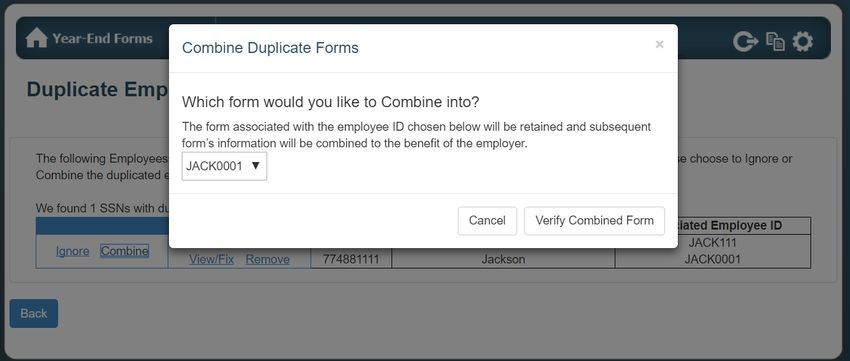
Task: Click the logout arrow icon in header
Action: tap(745, 42)
